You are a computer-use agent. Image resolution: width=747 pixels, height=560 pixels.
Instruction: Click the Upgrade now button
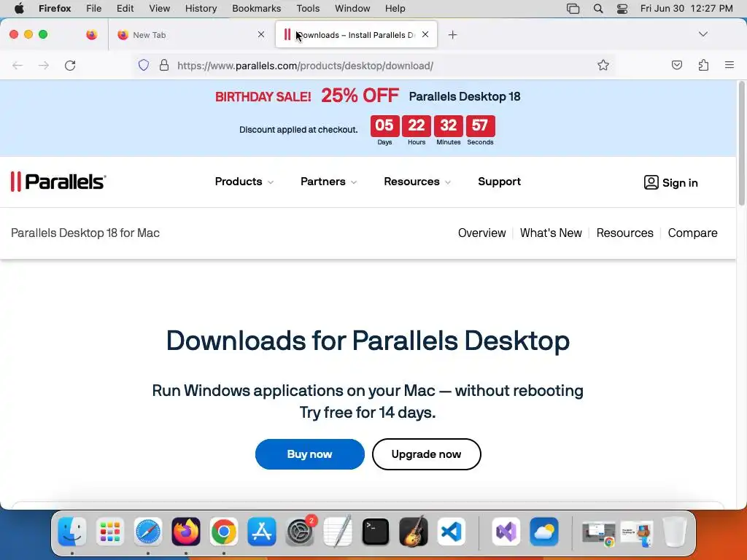426,454
